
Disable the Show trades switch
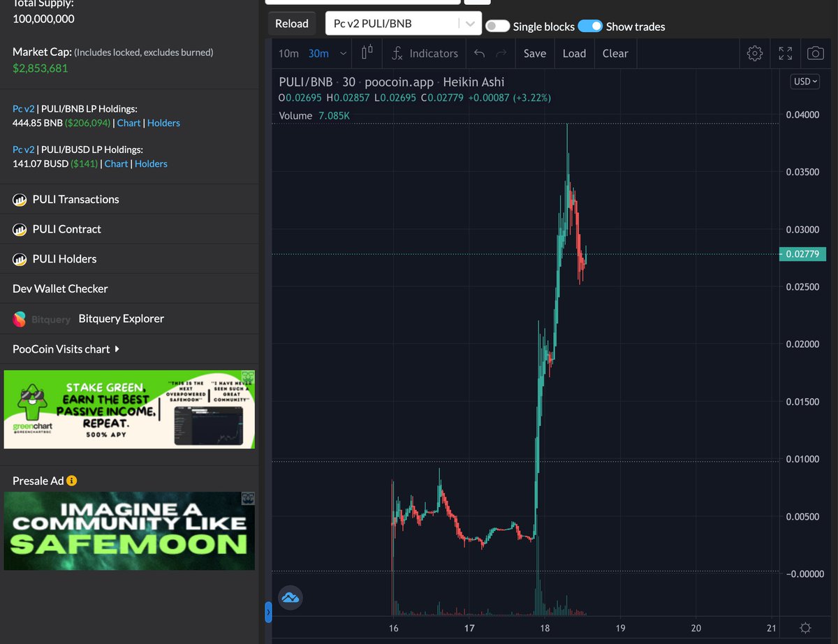coord(590,26)
